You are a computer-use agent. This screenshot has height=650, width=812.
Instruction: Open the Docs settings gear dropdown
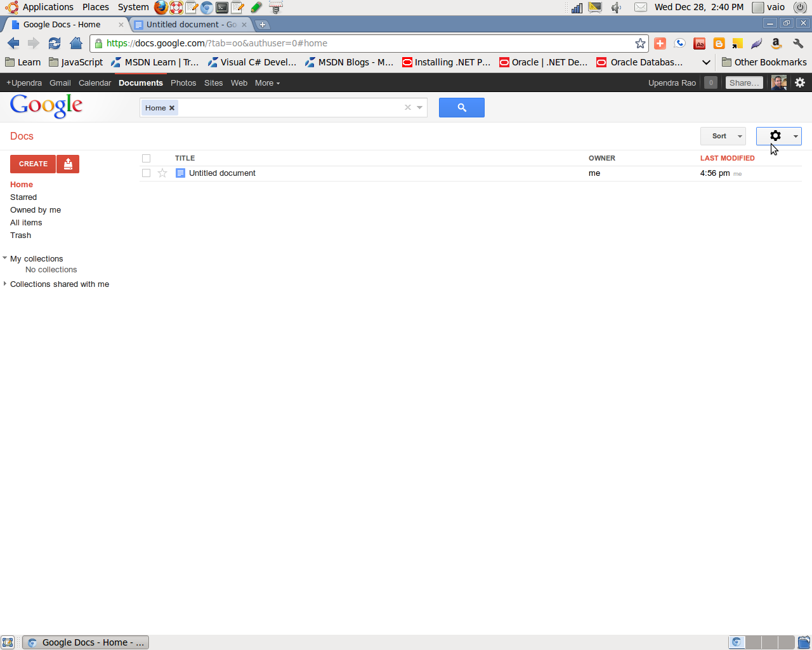(x=779, y=136)
